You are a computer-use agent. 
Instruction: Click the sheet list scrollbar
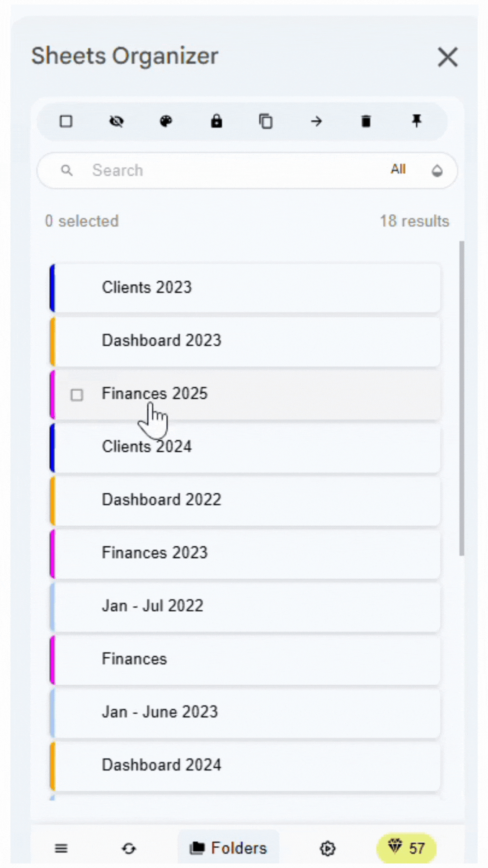(461, 398)
